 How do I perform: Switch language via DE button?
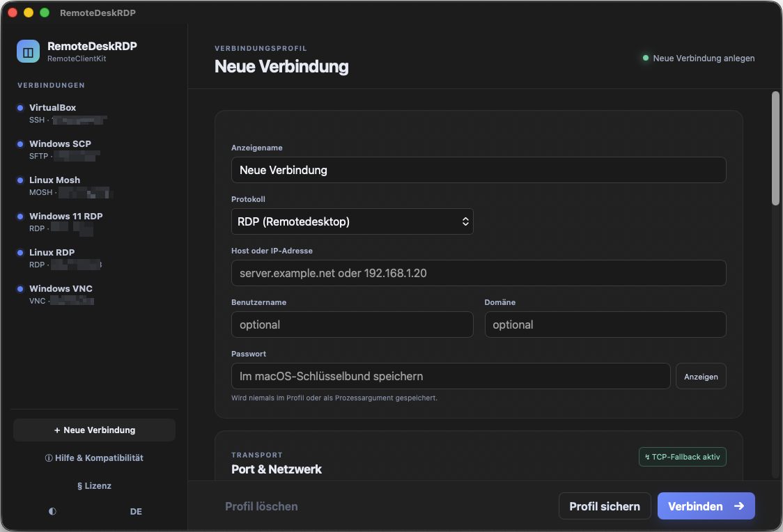point(136,512)
